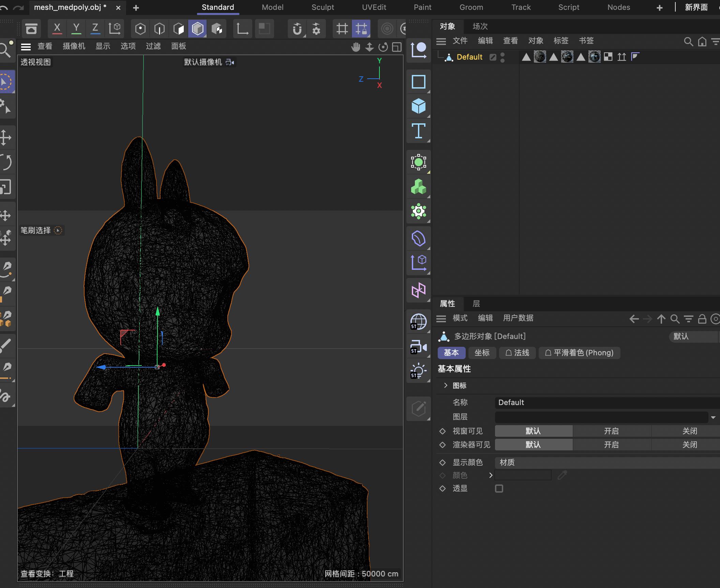Screen dimensions: 720x588
Task: Toggle the viewport maximize layout icon
Action: coord(397,47)
